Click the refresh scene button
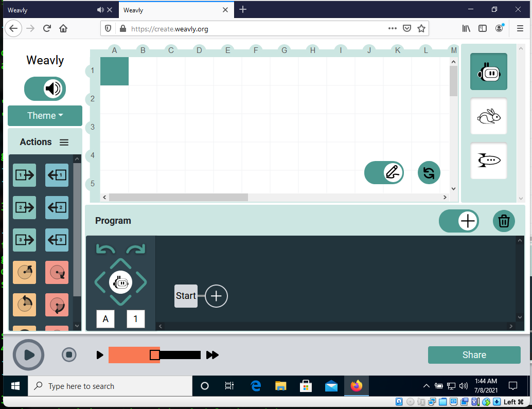The image size is (532, 409). point(429,173)
